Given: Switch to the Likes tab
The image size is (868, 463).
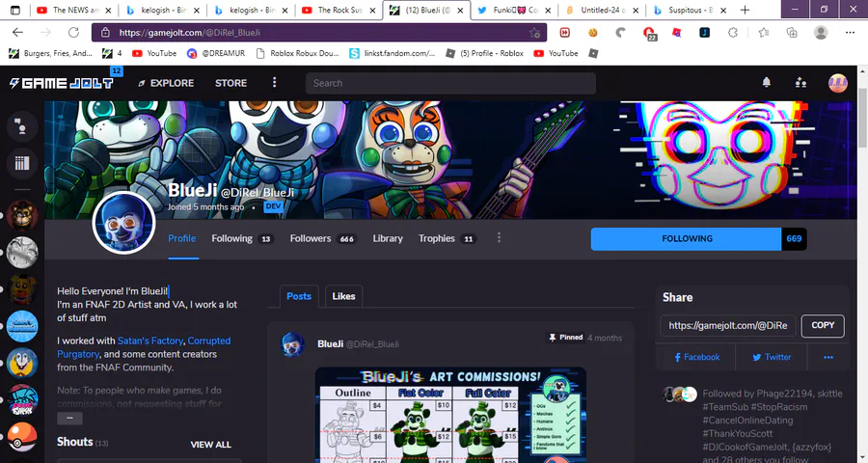Looking at the screenshot, I should point(343,296).
